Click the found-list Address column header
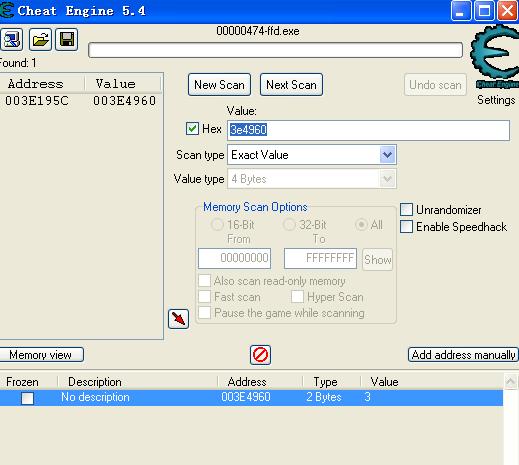Image resolution: width=519 pixels, height=465 pixels. [42, 84]
